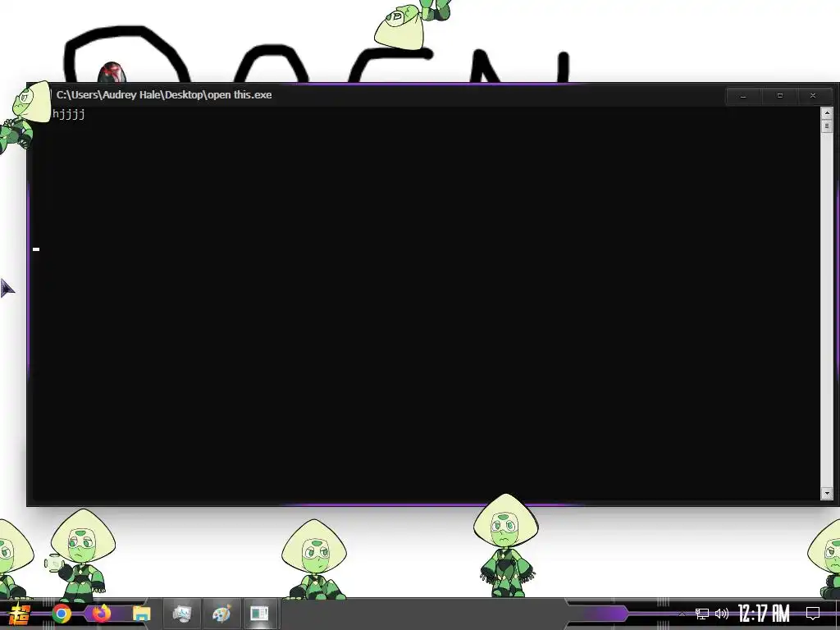Click the 'hjjjj' text in the console
The width and height of the screenshot is (840, 630).
pyautogui.click(x=69, y=114)
